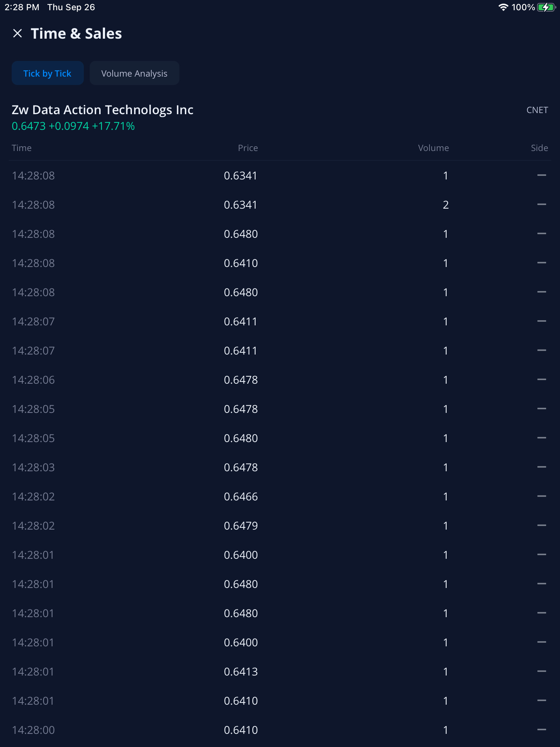Image resolution: width=560 pixels, height=747 pixels.
Task: Switch to the Volume Analysis tab
Action: point(135,73)
